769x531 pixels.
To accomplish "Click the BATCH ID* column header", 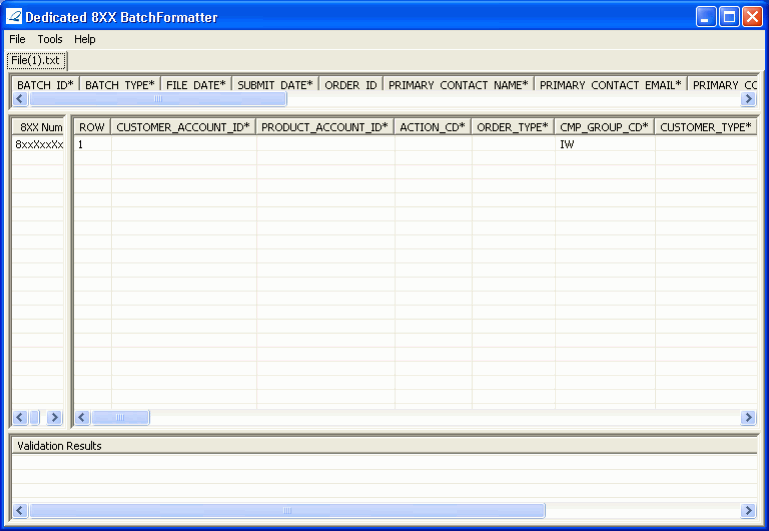I will click(x=45, y=85).
